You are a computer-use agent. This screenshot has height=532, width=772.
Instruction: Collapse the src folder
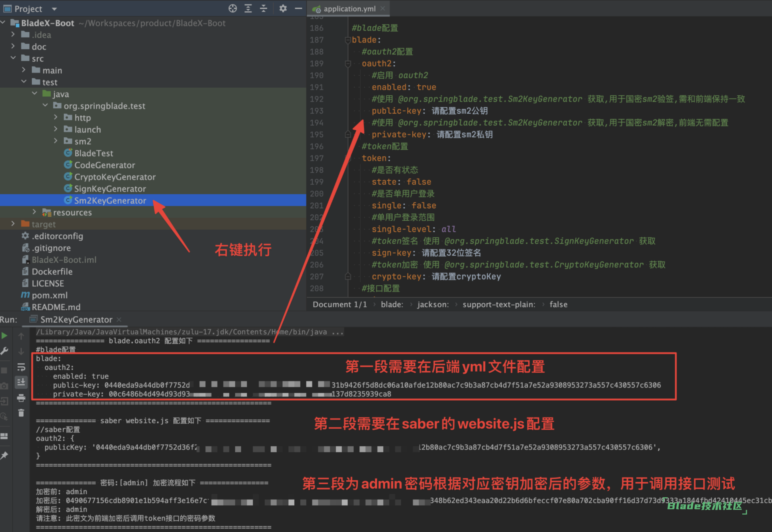point(13,58)
